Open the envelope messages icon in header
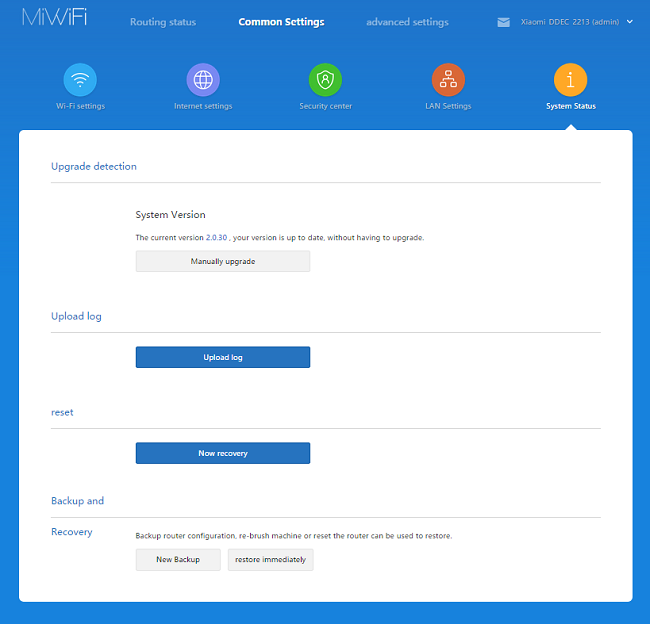 coord(504,22)
